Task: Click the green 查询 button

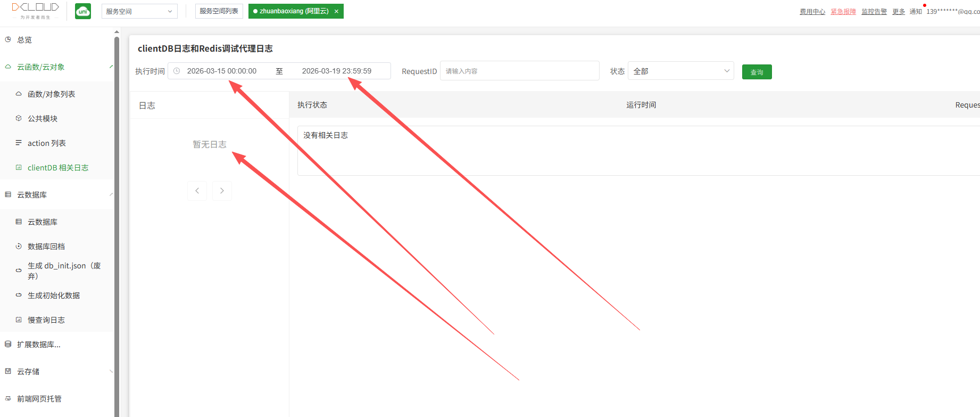Action: tap(757, 72)
